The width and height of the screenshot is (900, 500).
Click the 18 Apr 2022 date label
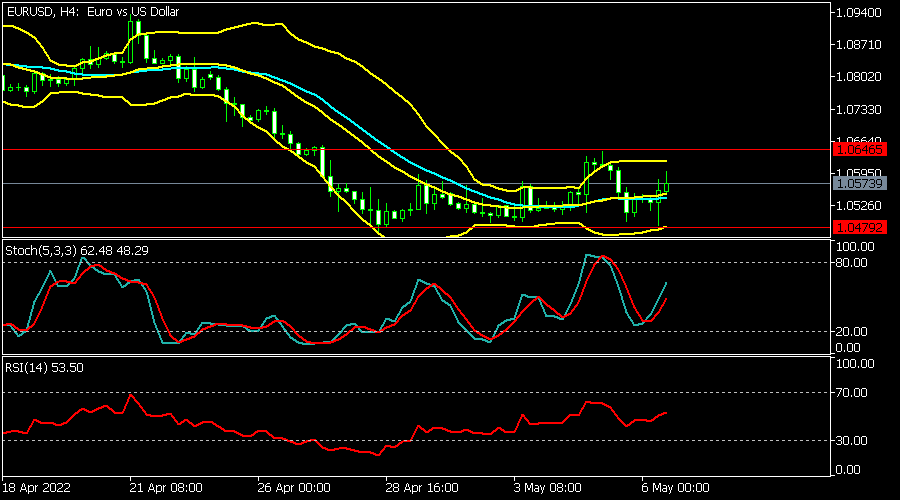click(x=36, y=488)
